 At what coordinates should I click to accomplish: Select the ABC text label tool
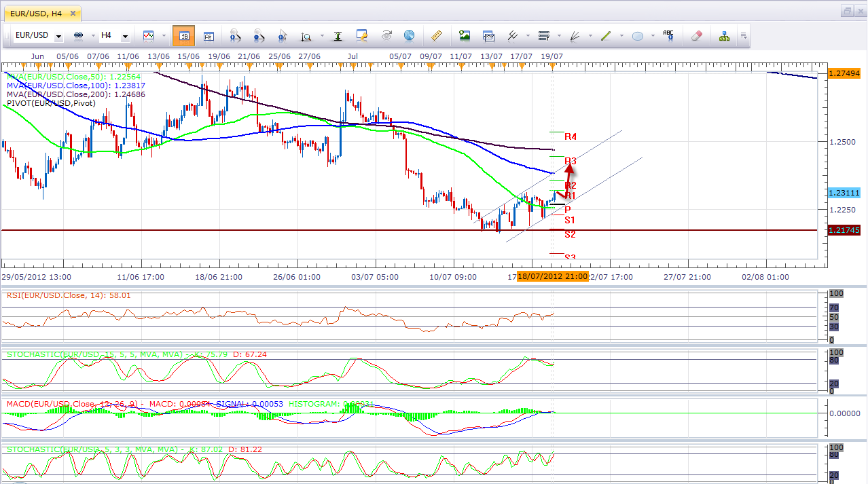click(x=669, y=35)
